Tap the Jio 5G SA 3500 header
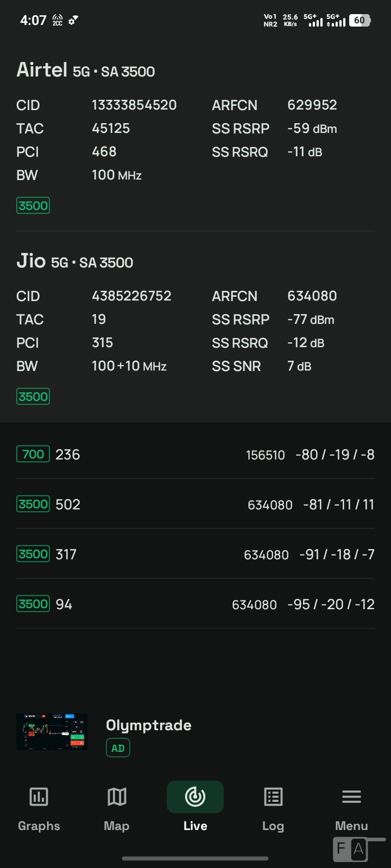Viewport: 391px width, 868px height. coord(75,261)
